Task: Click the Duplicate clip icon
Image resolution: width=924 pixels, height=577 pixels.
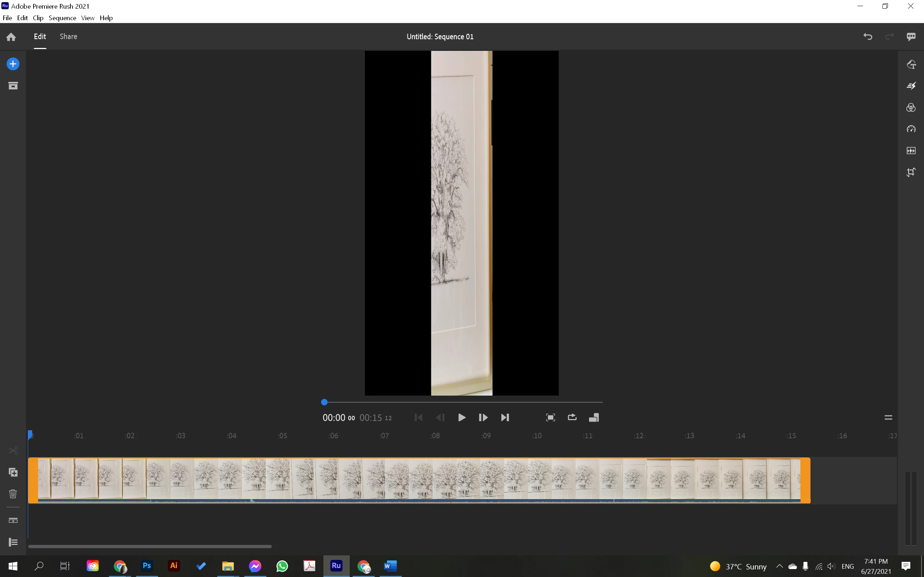Action: click(13, 472)
